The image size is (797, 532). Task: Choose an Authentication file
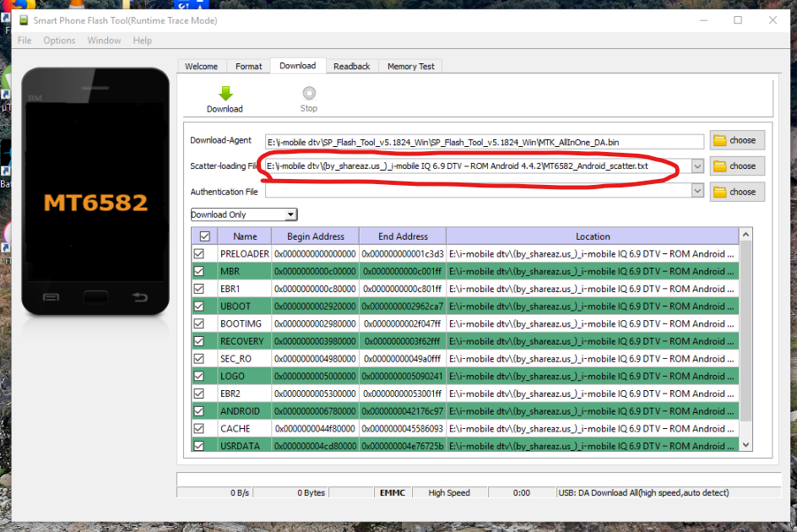[x=737, y=193]
